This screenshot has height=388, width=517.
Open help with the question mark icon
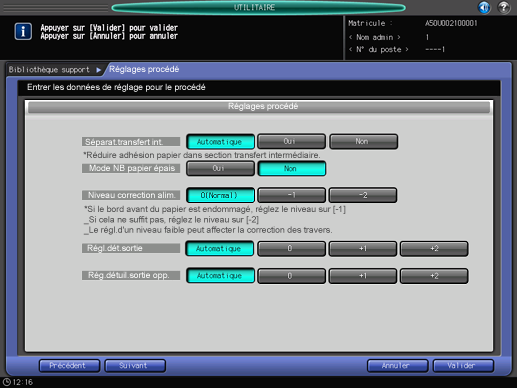pyautogui.click(x=504, y=7)
